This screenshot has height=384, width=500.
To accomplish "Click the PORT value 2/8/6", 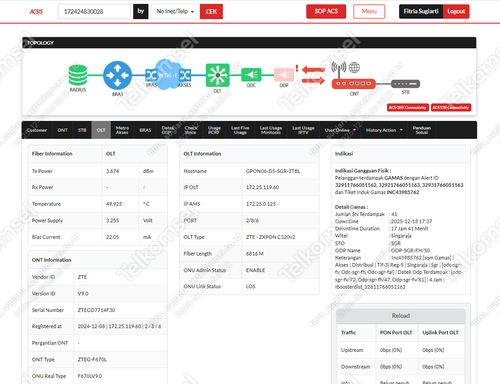I will point(252,221).
